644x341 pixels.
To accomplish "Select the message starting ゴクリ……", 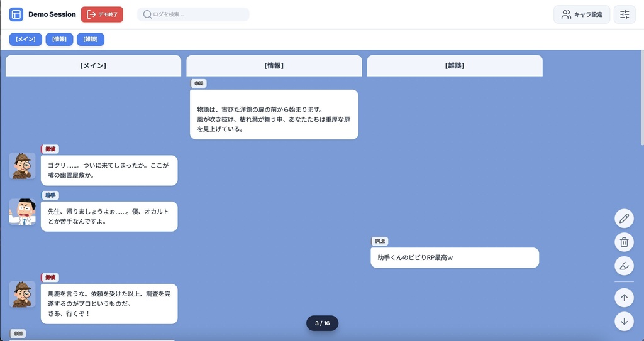I will 109,170.
